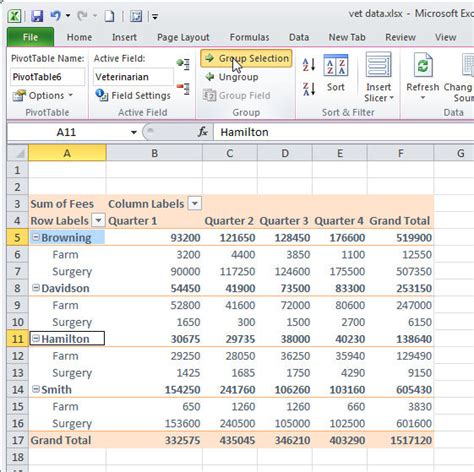Sort A to Z ascending icon
The width and height of the screenshot is (474, 472).
pyautogui.click(x=309, y=64)
